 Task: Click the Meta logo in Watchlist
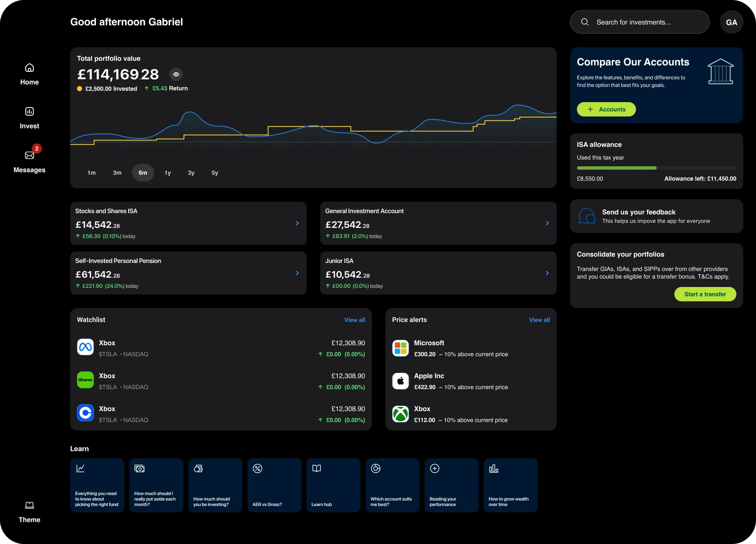85,347
